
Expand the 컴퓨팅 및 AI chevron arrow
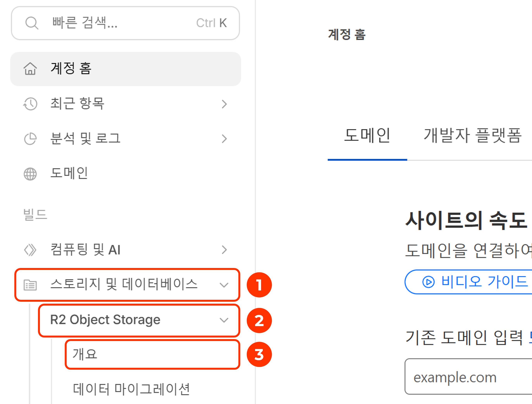click(x=224, y=250)
